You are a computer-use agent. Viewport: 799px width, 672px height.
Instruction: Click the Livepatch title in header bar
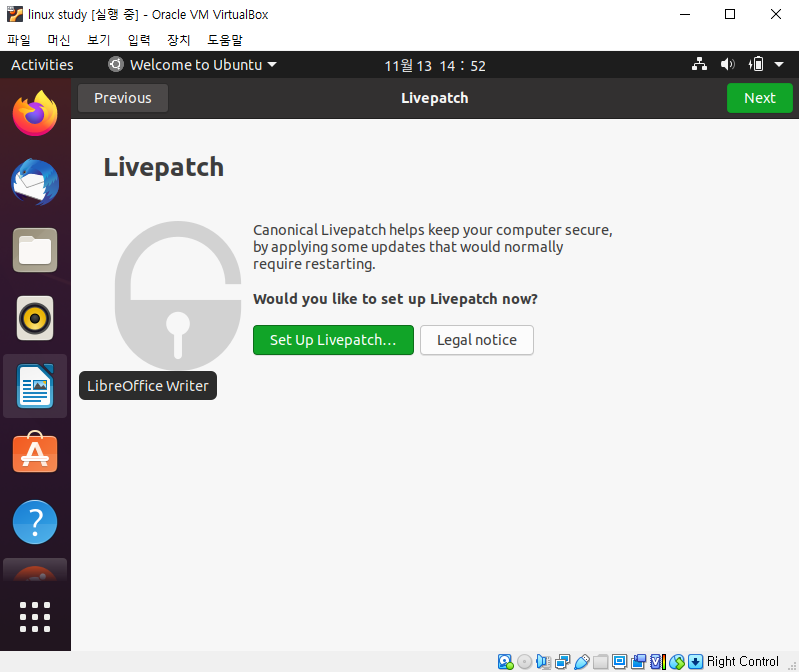(x=435, y=98)
